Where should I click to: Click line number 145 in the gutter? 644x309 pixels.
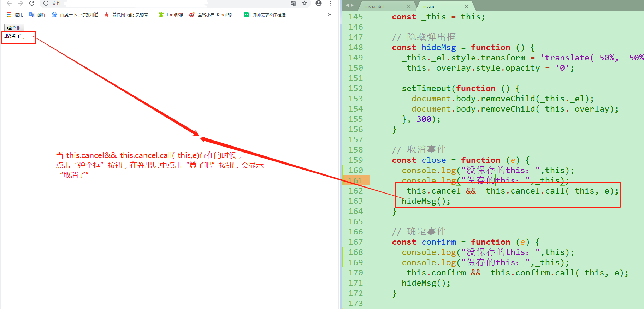pyautogui.click(x=355, y=17)
